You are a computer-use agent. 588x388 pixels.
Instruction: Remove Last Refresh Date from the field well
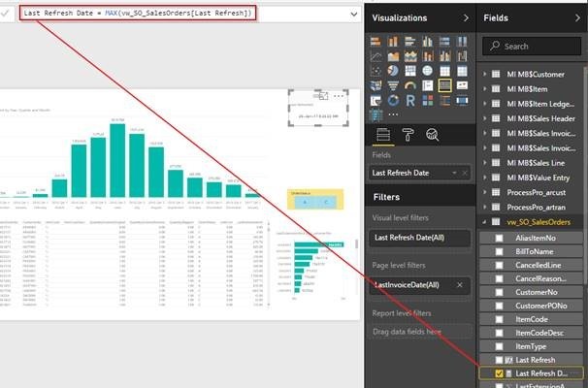pyautogui.click(x=465, y=173)
